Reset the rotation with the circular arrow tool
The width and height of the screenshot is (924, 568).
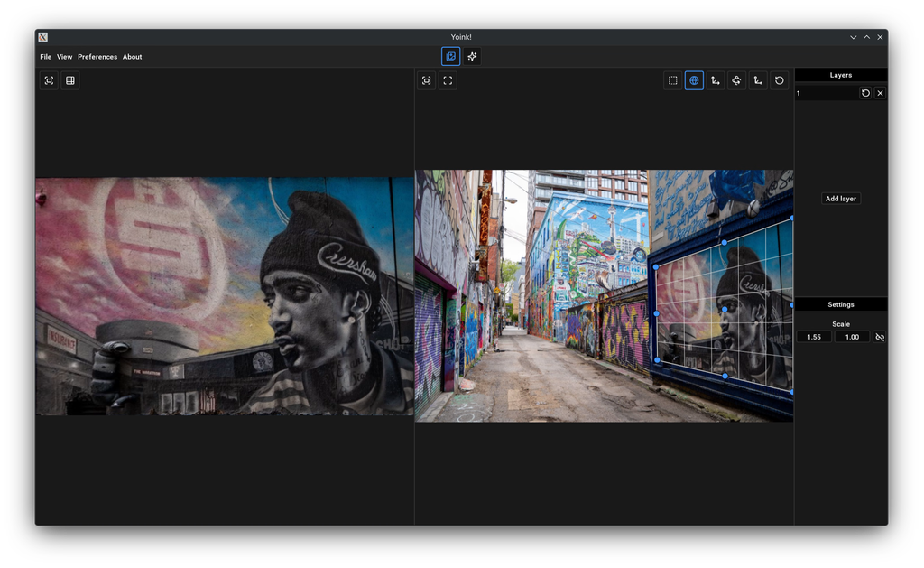coord(780,80)
